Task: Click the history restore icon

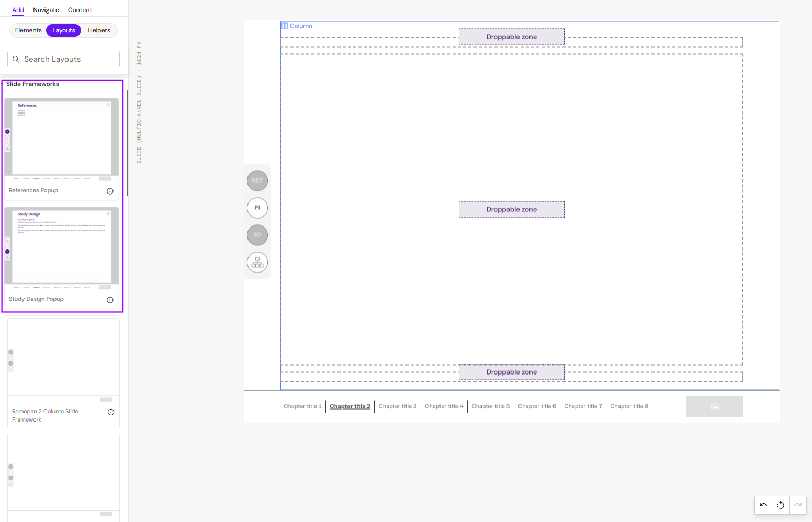Action: click(x=781, y=505)
